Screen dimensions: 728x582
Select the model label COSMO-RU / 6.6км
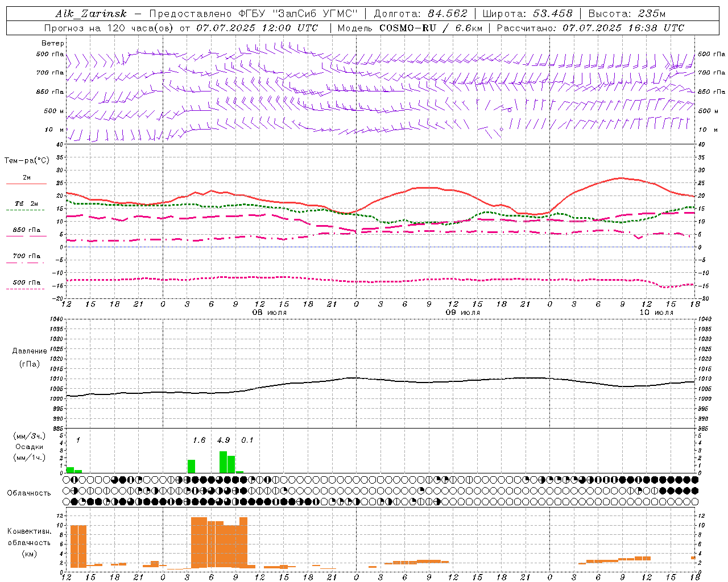click(x=431, y=28)
